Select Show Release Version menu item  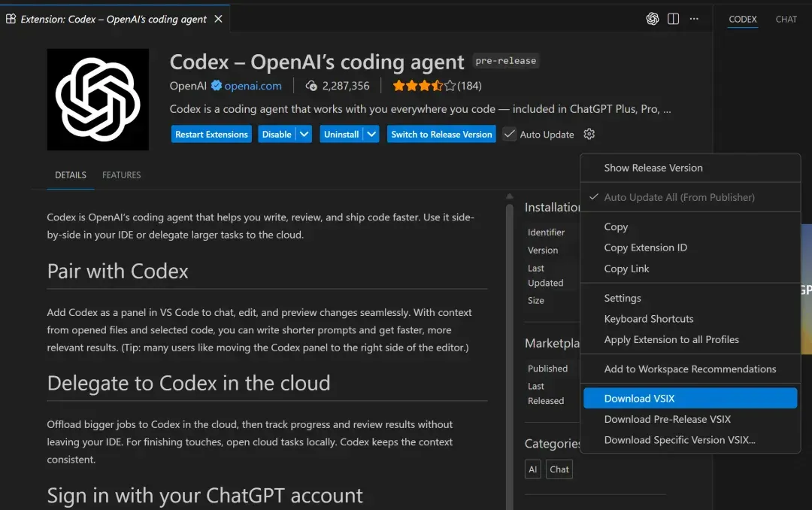[690, 168]
